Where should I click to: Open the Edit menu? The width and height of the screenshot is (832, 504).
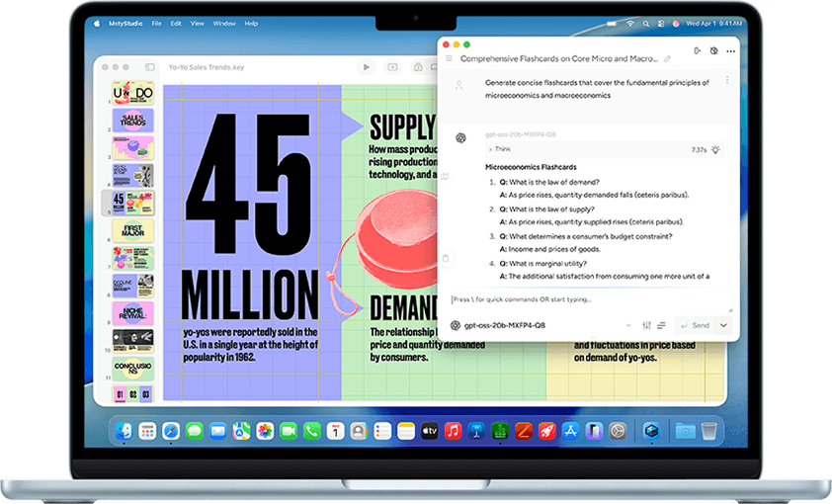176,24
